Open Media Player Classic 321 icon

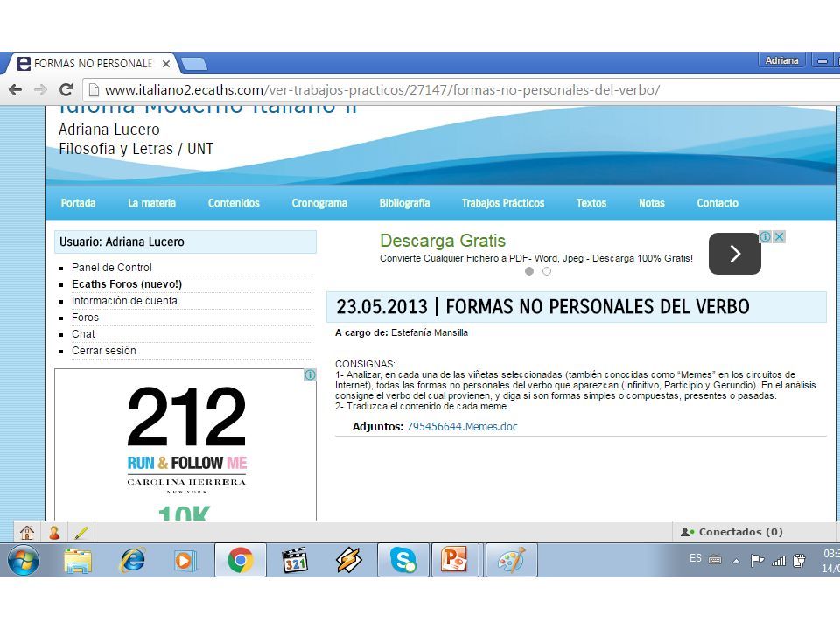[x=295, y=560]
